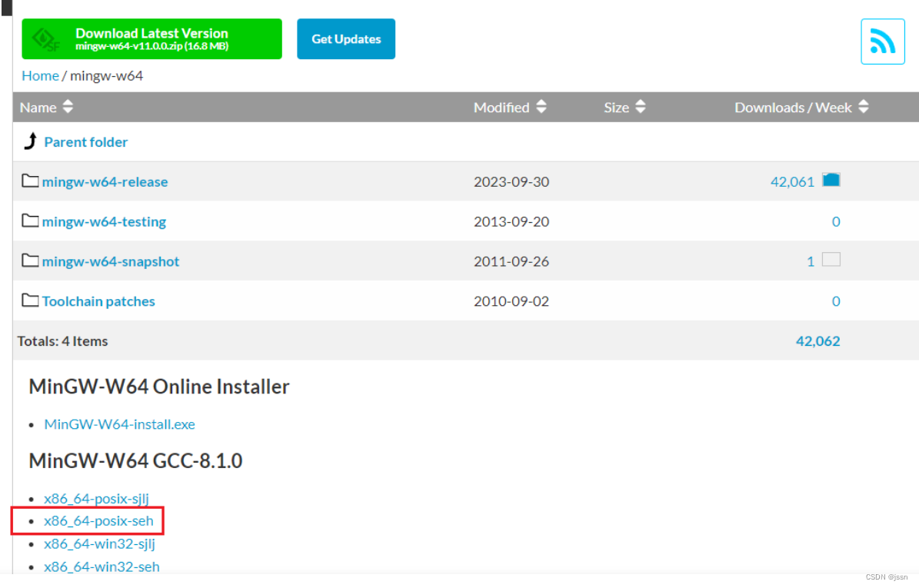Screen dimensions: 919x588
Task: Click mingw-w64 breadcrumb text
Action: point(107,75)
